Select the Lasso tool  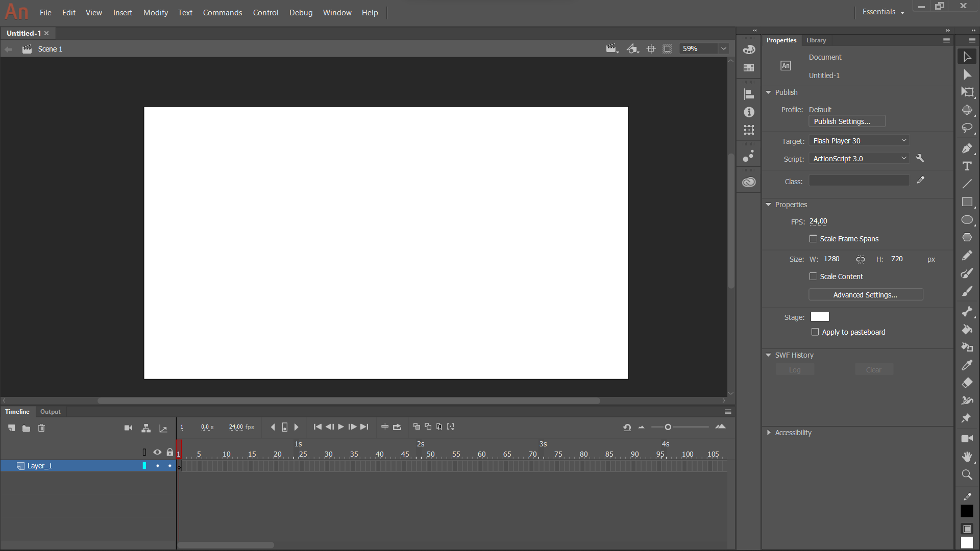(x=967, y=128)
